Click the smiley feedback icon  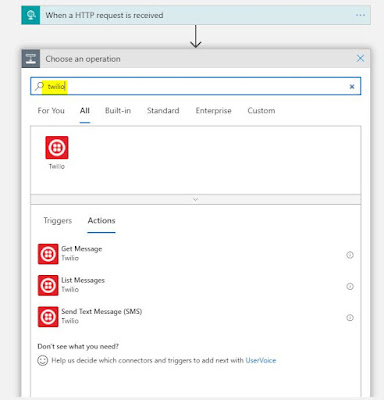pyautogui.click(x=43, y=360)
